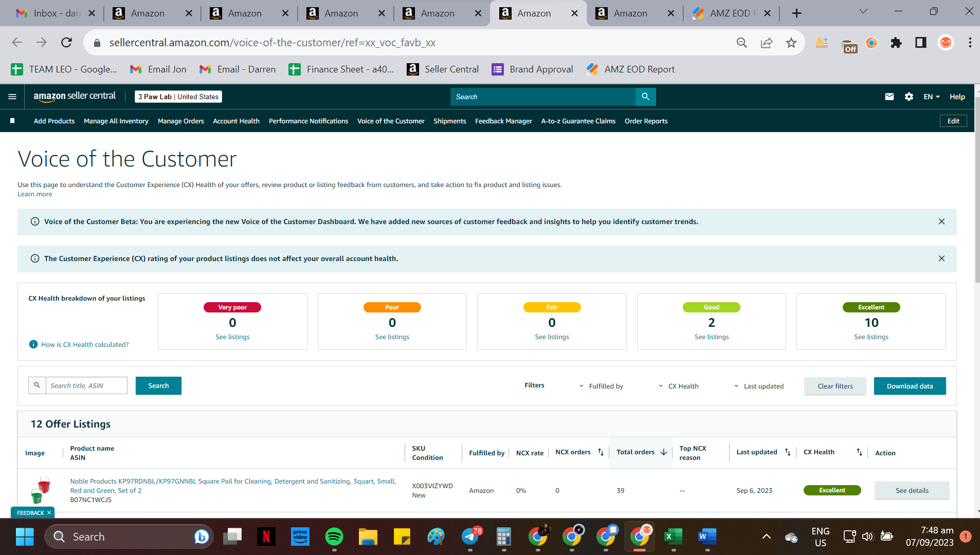Viewport: 980px width, 555px height.
Task: Open File Explorer from the taskbar
Action: [x=368, y=536]
